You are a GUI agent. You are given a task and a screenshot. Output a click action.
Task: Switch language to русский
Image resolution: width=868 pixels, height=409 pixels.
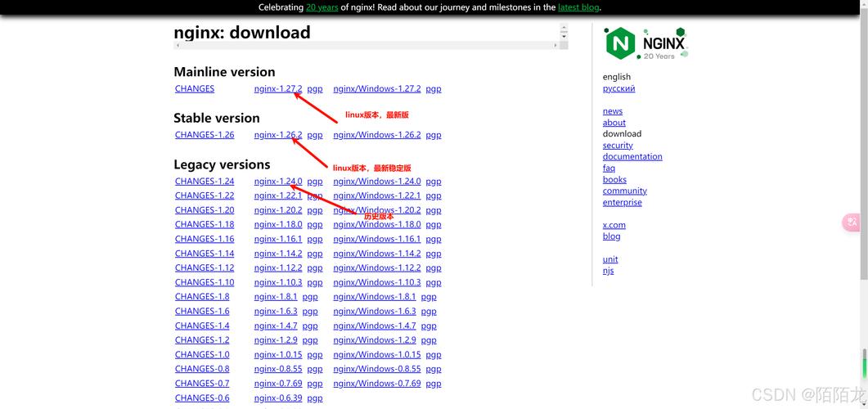point(619,88)
